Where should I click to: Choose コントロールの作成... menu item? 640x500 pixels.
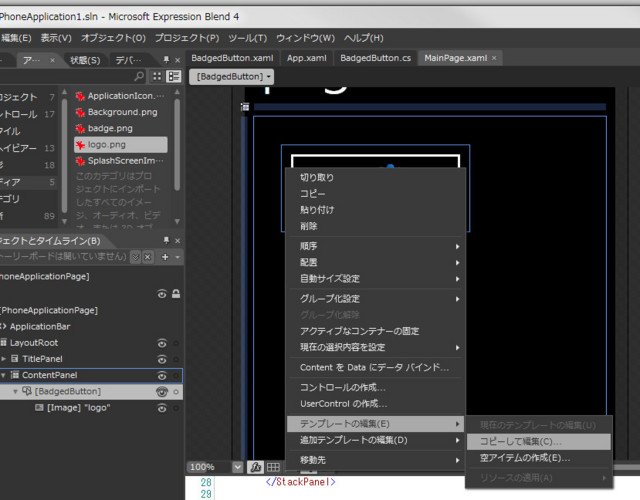pos(376,387)
